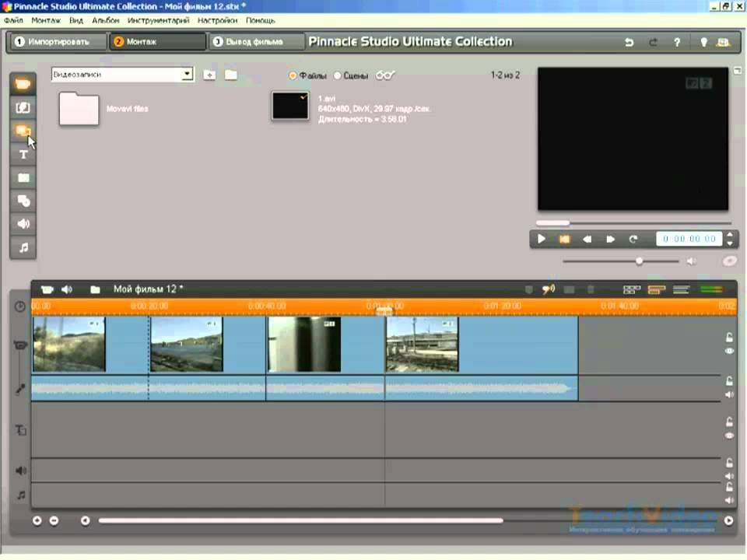Select the Сцены radio button
The image size is (747, 560).
pyautogui.click(x=337, y=75)
